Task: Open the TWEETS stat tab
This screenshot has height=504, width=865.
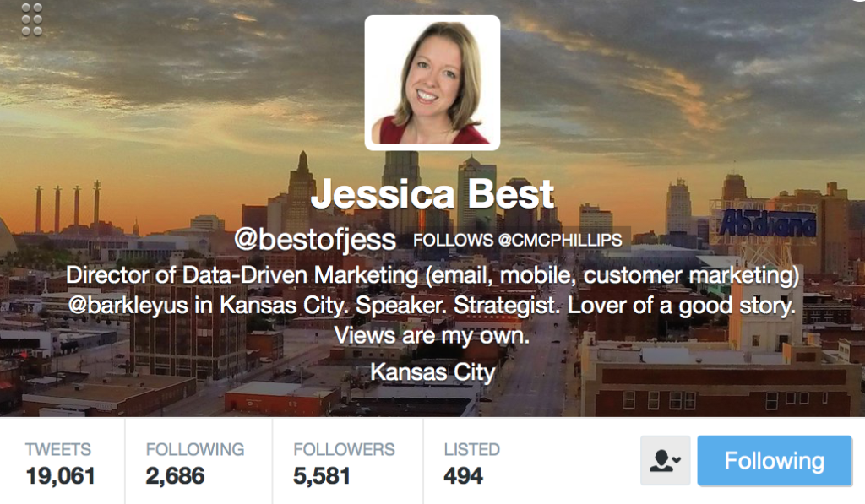Action: coord(62,461)
